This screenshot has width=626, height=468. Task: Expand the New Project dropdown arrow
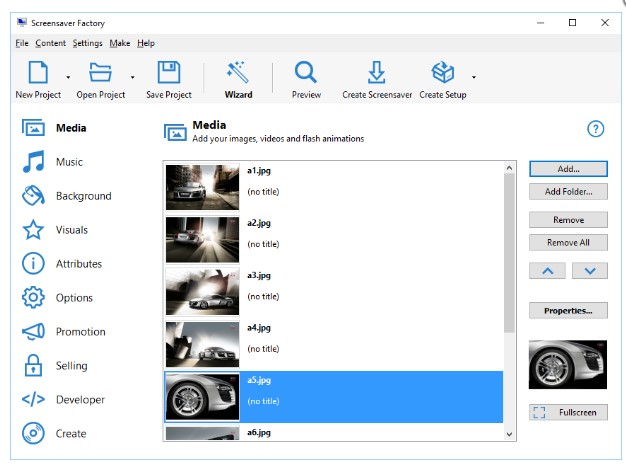tap(68, 77)
